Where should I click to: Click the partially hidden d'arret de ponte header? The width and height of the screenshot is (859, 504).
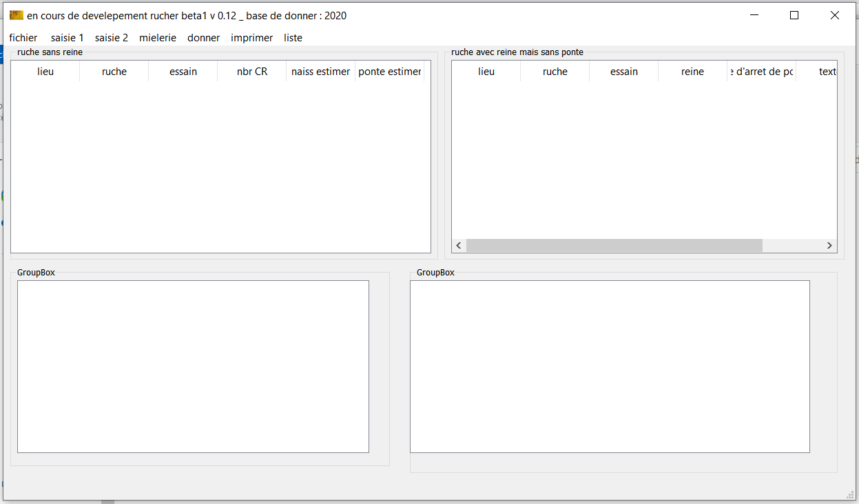pyautogui.click(x=762, y=72)
